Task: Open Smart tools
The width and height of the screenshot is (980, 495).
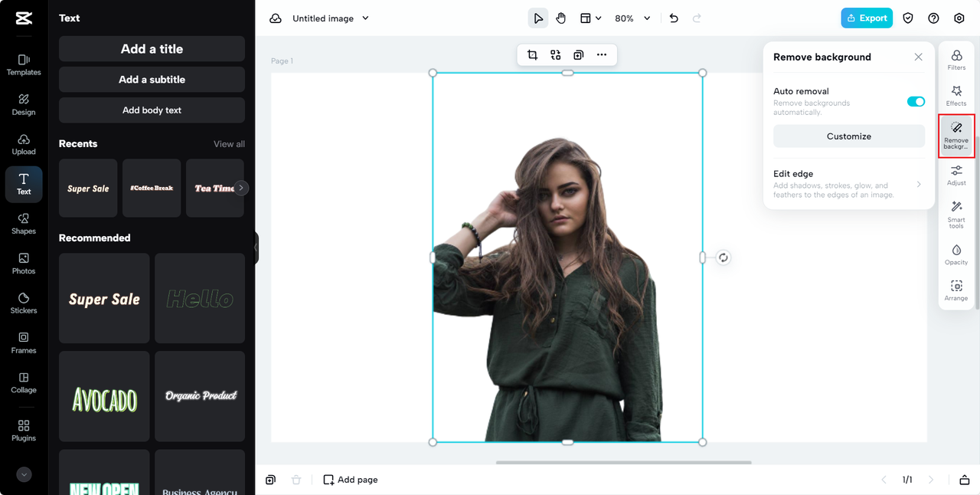Action: (956, 215)
